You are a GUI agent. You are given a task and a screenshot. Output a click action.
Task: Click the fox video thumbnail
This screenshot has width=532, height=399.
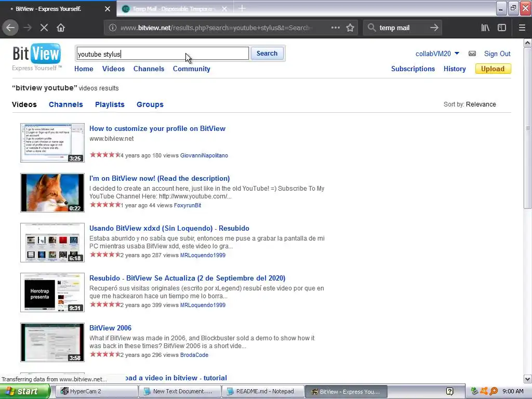[x=52, y=193]
